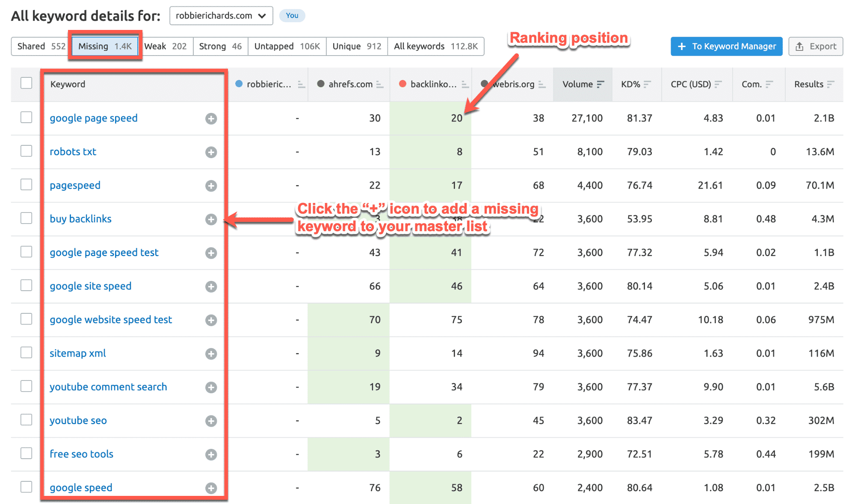The image size is (855, 504).
Task: Sort the Results column
Action: (831, 84)
